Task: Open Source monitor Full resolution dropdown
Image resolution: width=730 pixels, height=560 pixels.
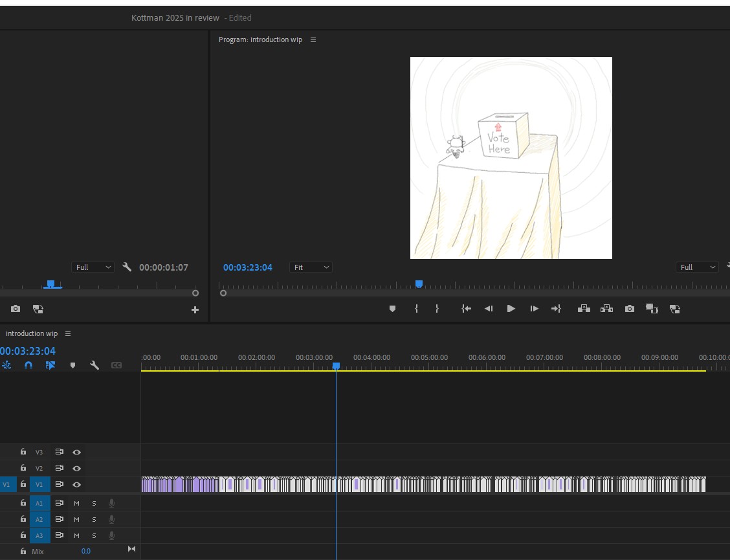Action: coord(93,267)
